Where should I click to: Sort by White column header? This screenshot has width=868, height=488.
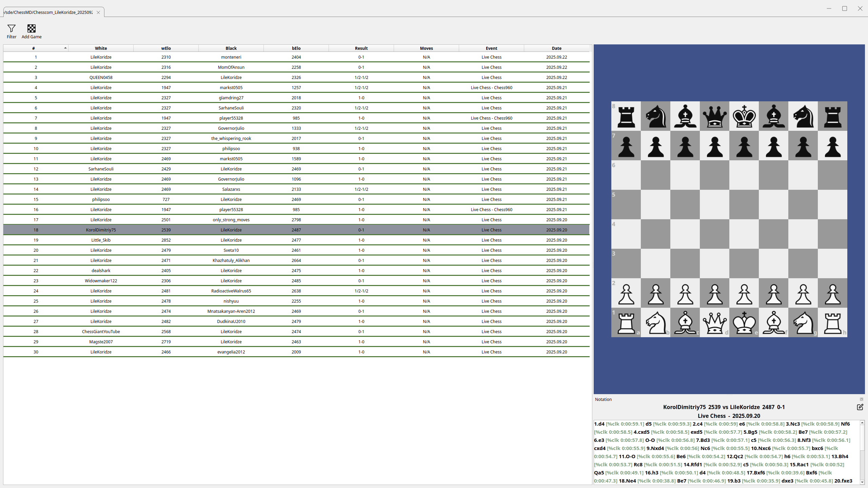coord(101,48)
